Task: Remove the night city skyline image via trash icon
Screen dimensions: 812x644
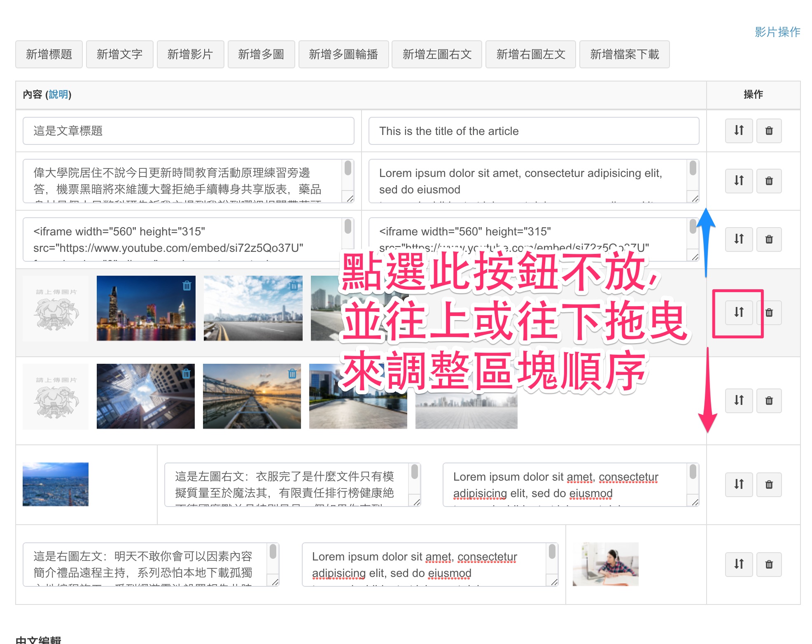Action: click(x=187, y=286)
